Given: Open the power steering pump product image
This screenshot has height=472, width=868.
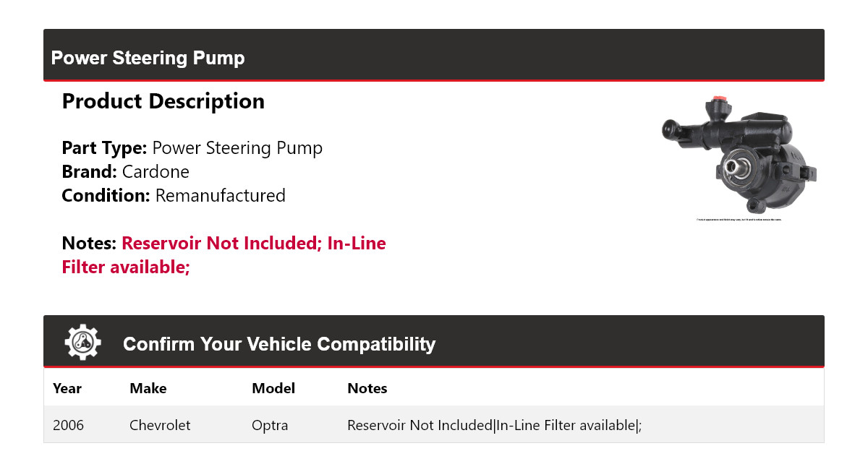Looking at the screenshot, I should (739, 155).
